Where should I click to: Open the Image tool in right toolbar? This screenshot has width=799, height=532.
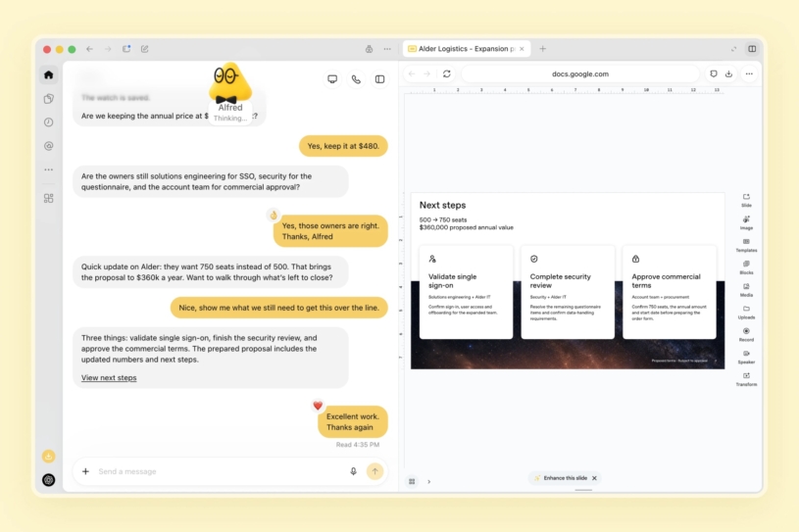746,222
